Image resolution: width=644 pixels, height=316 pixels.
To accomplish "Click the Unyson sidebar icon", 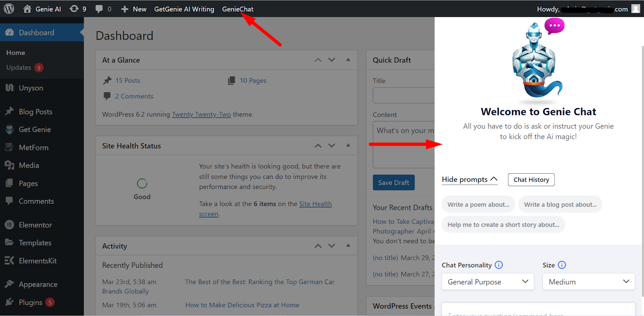I will [x=10, y=88].
